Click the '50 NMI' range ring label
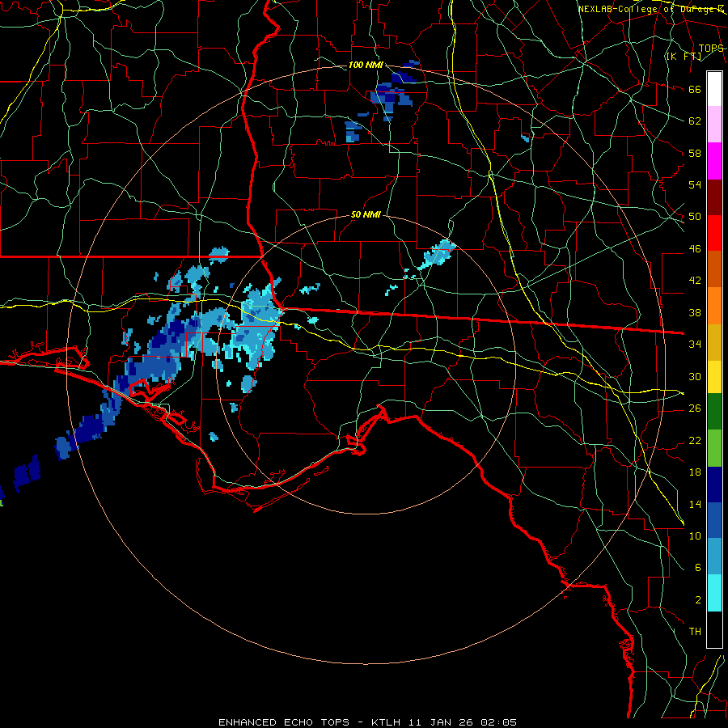728x728 pixels. coord(366,214)
